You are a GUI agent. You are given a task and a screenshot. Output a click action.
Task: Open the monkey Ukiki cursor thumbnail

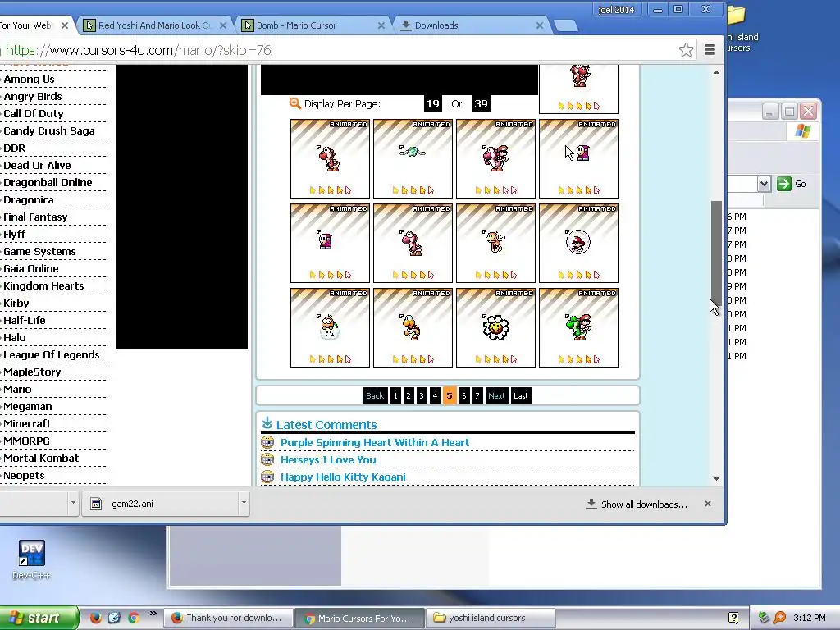tap(495, 243)
